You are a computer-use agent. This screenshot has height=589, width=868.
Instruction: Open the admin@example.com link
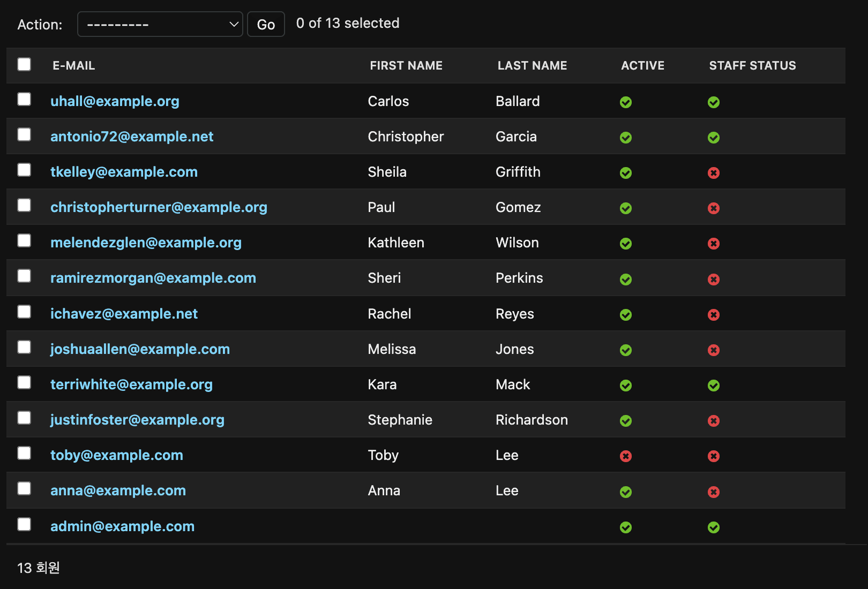(122, 526)
